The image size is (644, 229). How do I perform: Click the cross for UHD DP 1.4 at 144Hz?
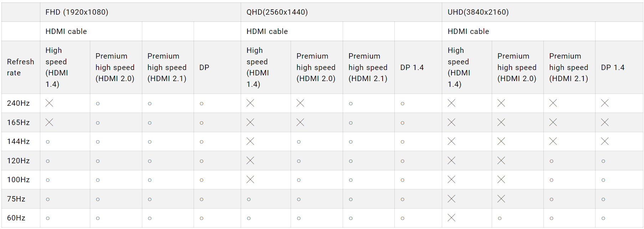605,141
